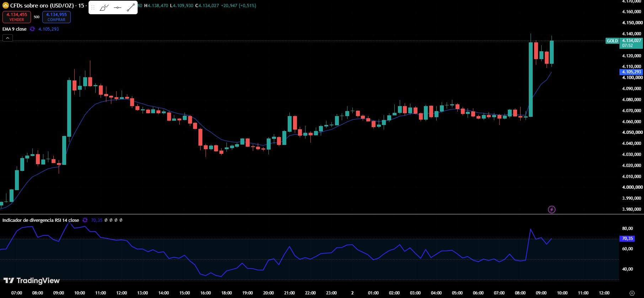The height and width of the screenshot is (298, 644).
Task: Click the 70,35 RSI value tag
Action: 627,239
